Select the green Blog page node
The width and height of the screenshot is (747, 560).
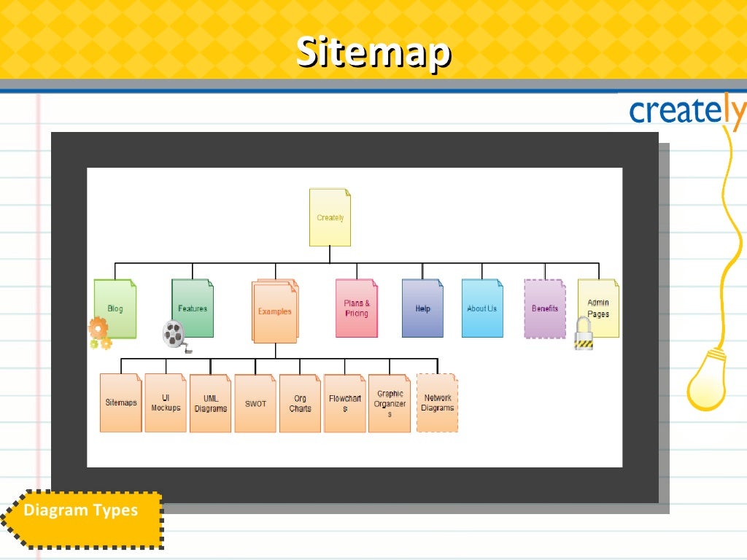pyautogui.click(x=115, y=308)
